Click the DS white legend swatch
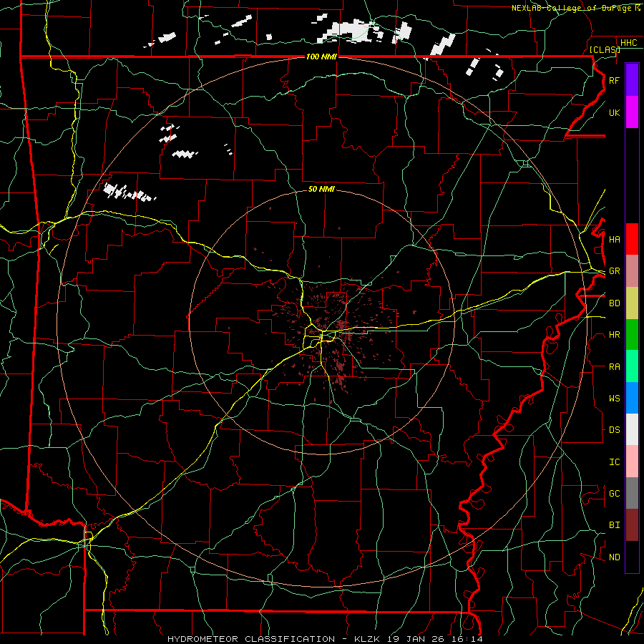Image resolution: width=644 pixels, height=644 pixels. click(632, 429)
